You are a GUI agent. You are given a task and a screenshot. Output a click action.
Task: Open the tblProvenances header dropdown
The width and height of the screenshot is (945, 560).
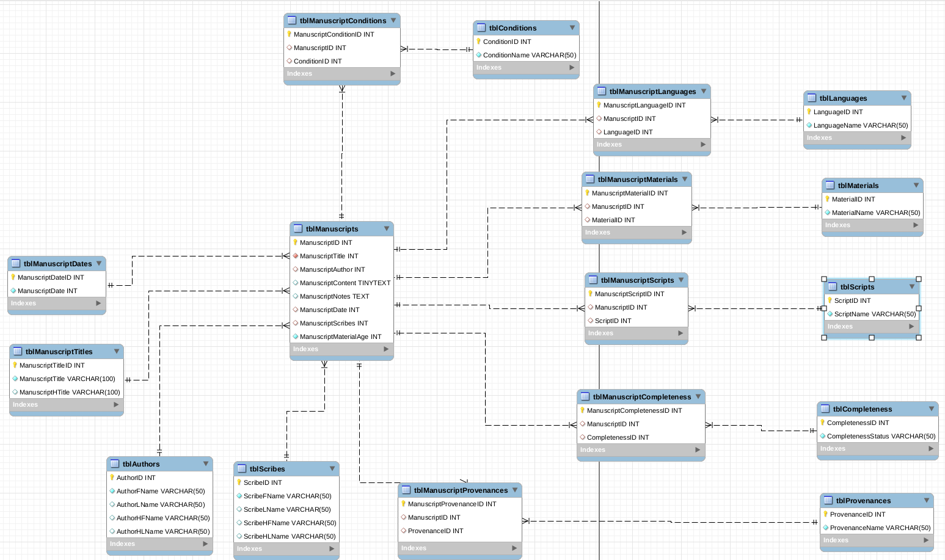pyautogui.click(x=925, y=500)
